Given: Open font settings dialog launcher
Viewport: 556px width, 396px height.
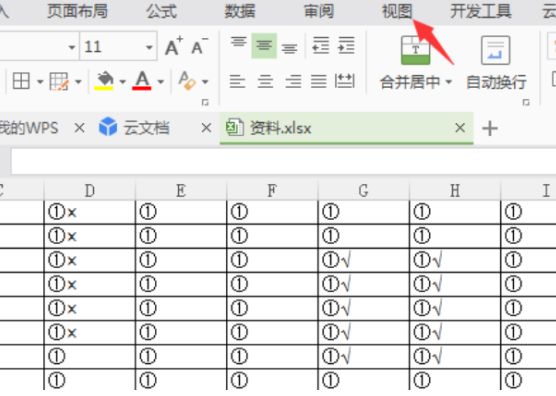Looking at the screenshot, I should (205, 102).
